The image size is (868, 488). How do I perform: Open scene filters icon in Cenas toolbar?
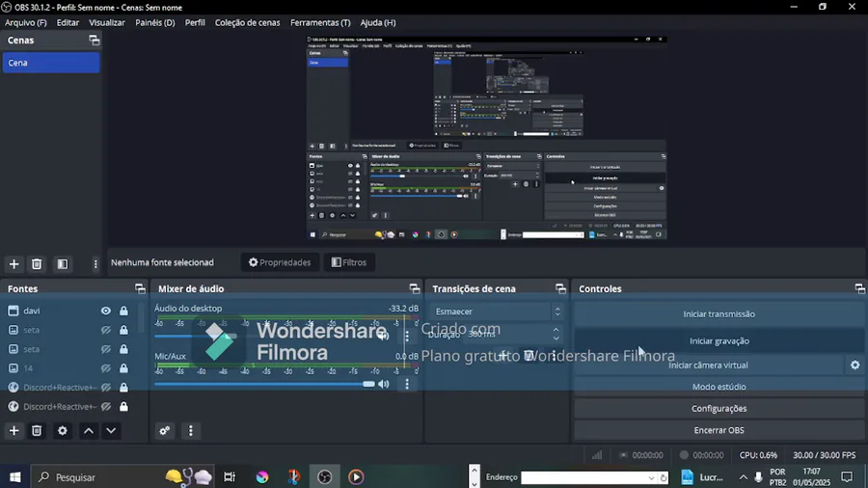tap(63, 264)
